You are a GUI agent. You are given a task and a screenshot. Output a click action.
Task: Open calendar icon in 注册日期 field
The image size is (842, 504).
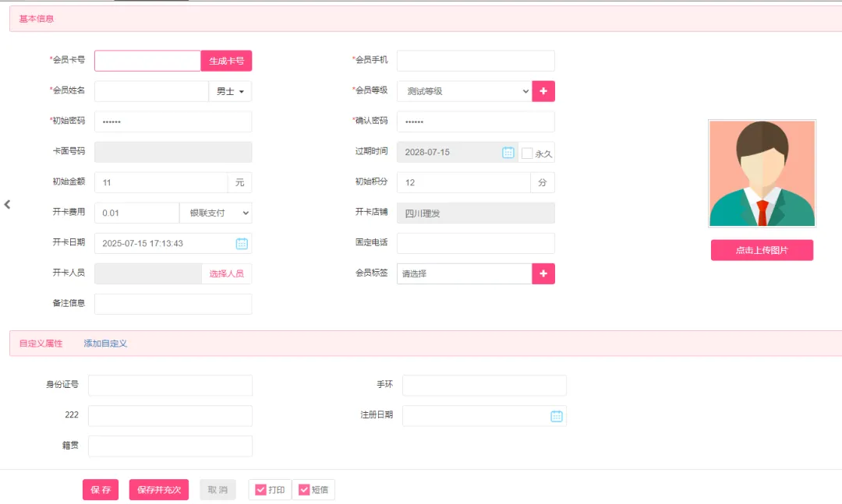pos(557,416)
